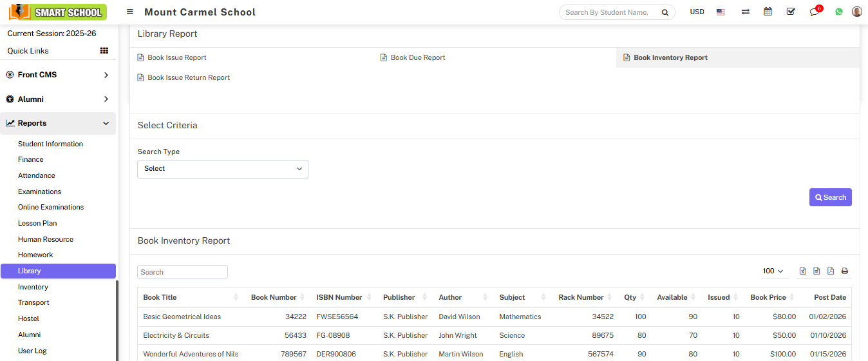
Task: Change rows per page from 100
Action: tap(772, 271)
